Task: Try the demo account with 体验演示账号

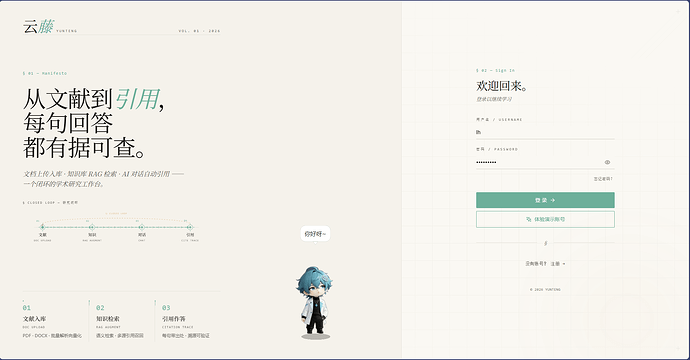Action: (545, 219)
